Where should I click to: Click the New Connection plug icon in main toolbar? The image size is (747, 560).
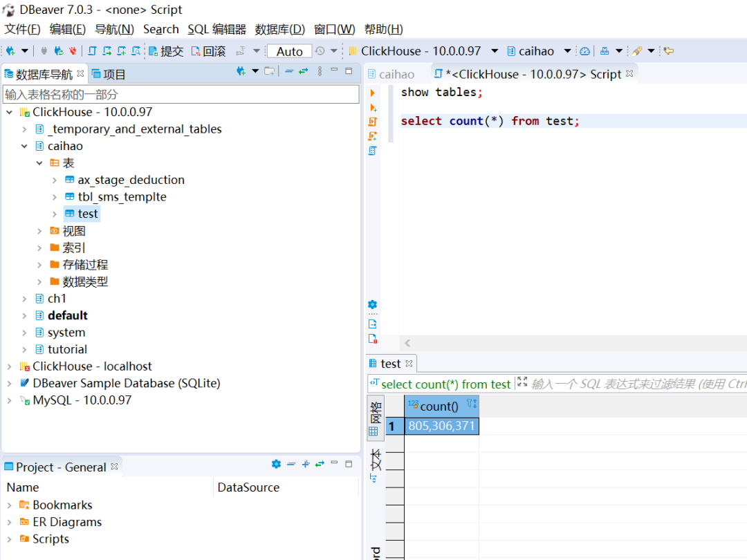10,51
